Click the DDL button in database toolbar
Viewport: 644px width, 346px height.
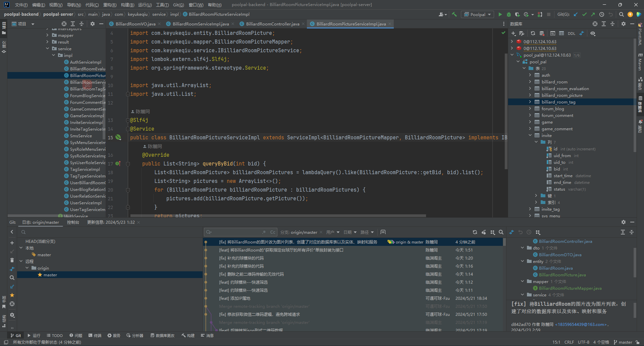pyautogui.click(x=571, y=34)
